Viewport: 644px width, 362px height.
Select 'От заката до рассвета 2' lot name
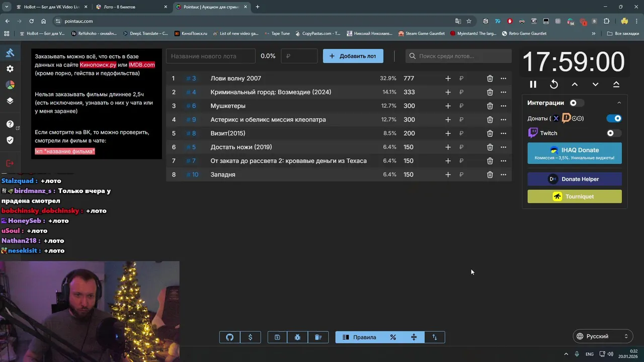point(289,161)
